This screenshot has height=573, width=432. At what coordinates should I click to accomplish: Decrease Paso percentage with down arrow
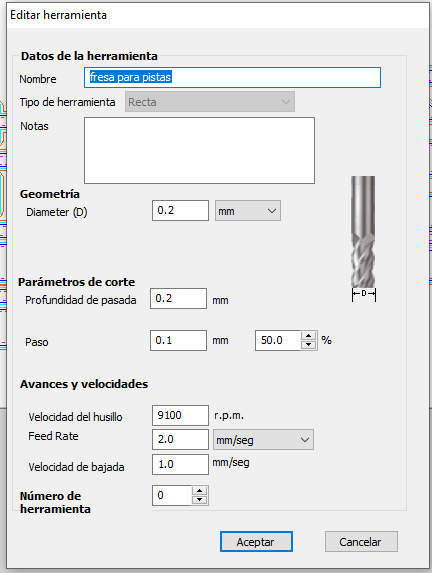(x=309, y=345)
